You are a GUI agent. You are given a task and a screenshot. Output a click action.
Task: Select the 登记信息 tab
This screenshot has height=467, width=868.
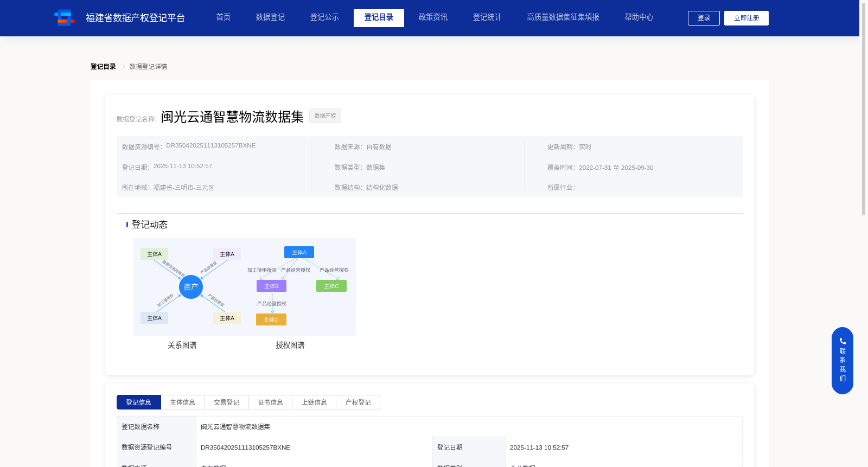coord(139,402)
